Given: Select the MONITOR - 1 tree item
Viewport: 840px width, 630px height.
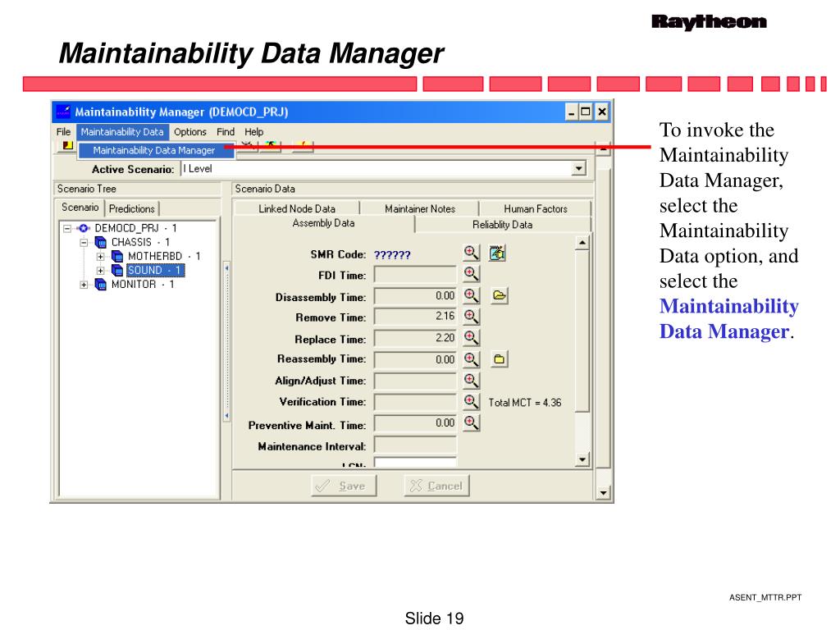Looking at the screenshot, I should (x=143, y=285).
